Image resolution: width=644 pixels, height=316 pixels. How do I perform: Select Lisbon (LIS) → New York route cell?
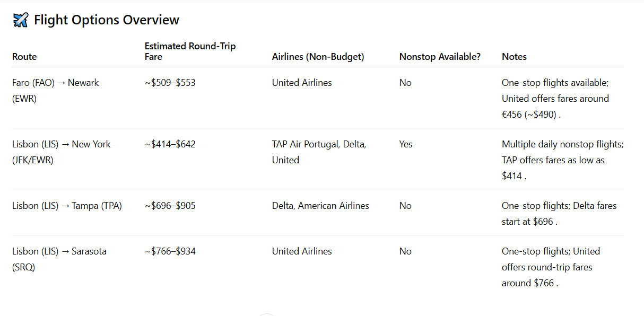tap(62, 152)
